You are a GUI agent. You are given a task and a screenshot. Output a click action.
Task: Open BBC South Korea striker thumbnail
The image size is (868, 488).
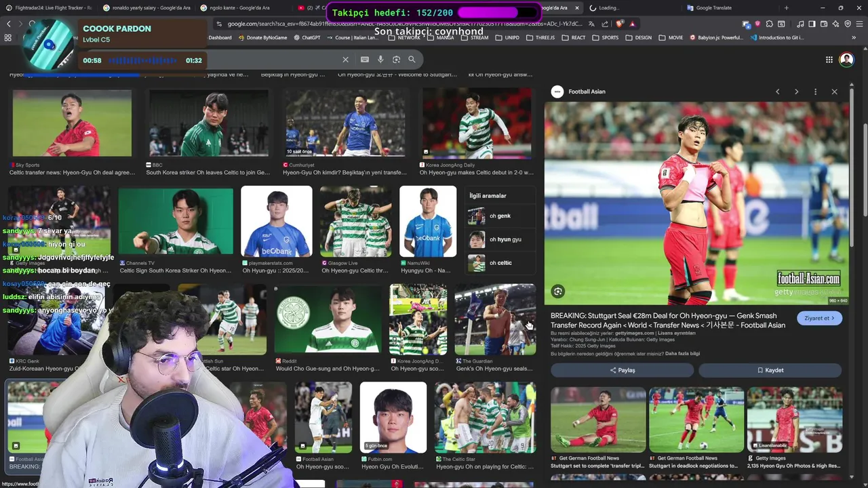[x=208, y=123]
